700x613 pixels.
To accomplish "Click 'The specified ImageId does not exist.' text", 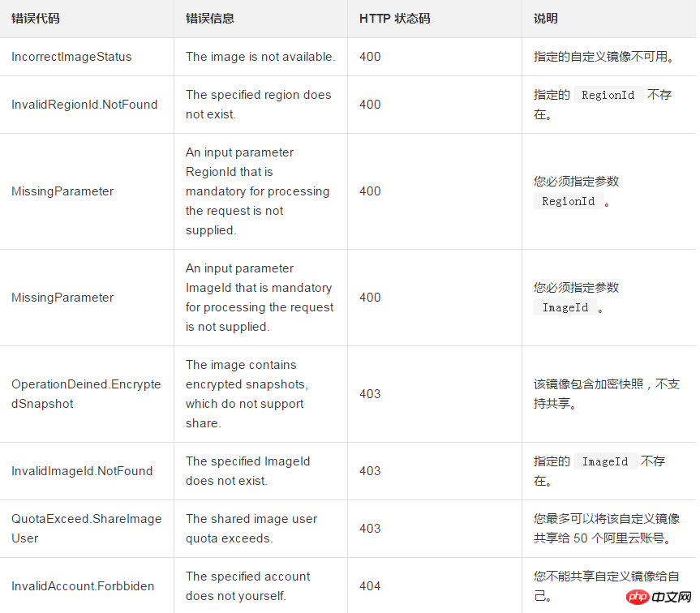I will pos(247,471).
